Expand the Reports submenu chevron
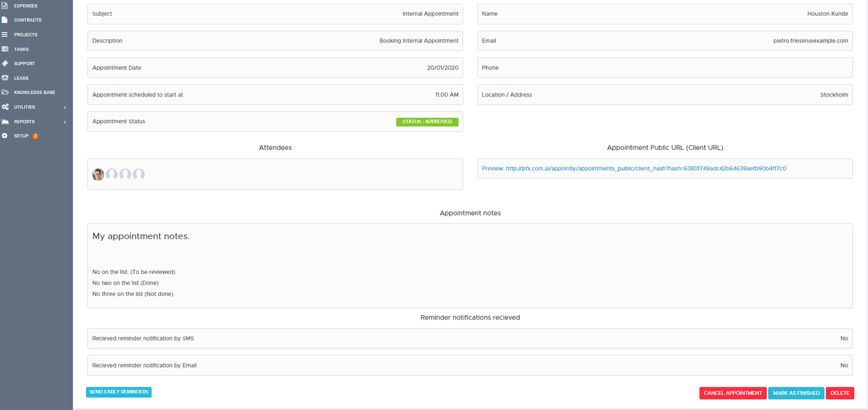The height and width of the screenshot is (410, 868). (65, 122)
